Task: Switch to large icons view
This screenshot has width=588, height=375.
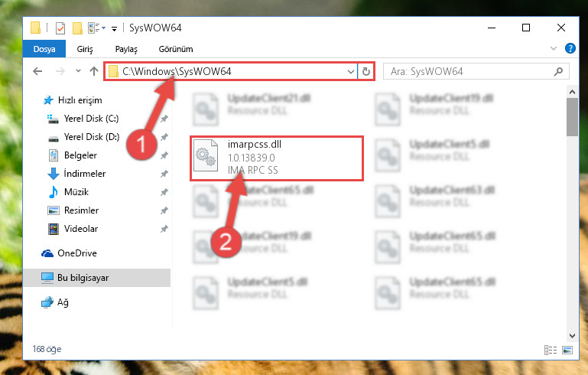Action: (x=567, y=351)
